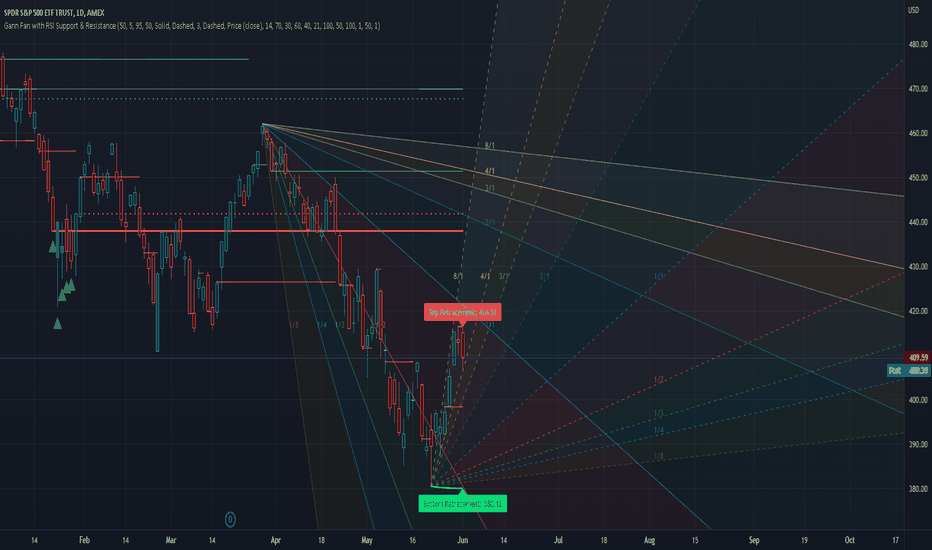Click the Mar label on time axis
932x550 pixels.
point(171,540)
